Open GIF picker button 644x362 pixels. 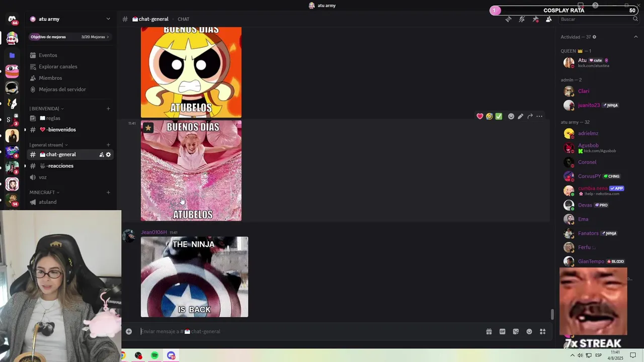pos(502,331)
